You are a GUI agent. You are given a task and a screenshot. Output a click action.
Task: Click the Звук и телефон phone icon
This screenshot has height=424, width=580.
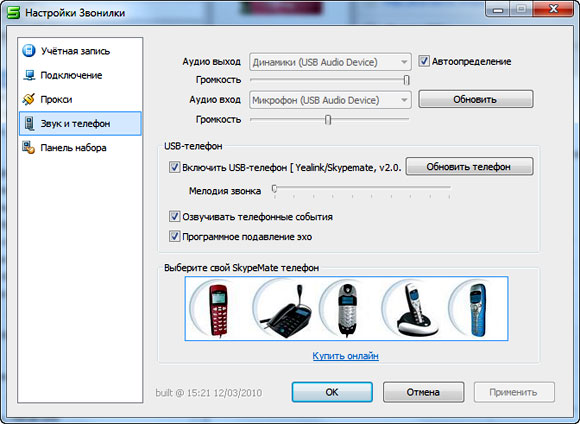(x=29, y=123)
